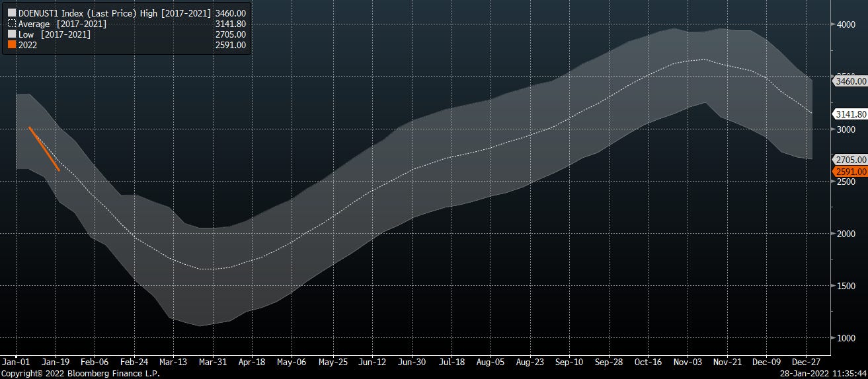
Task: Select the Low [2017-2021] legend entry
Action: coord(54,34)
